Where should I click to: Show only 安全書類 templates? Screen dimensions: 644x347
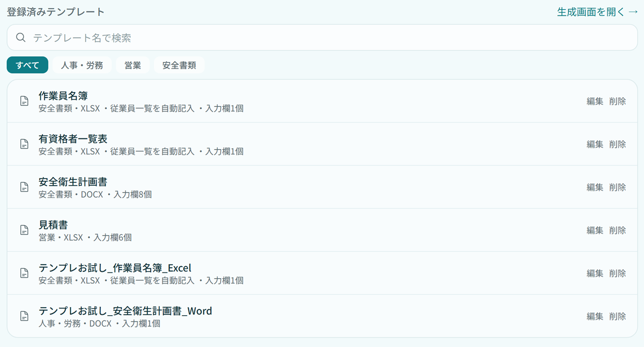tap(179, 65)
